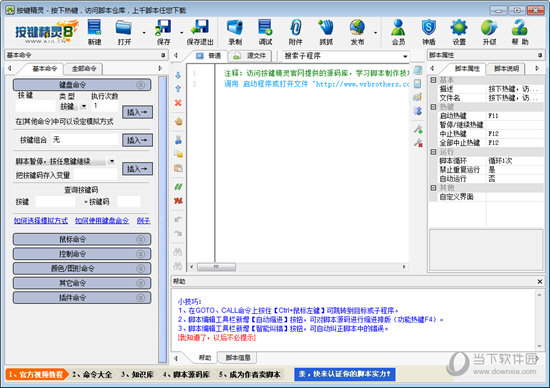Start recording with 录制 icon
The width and height of the screenshot is (550, 388).
coord(235,32)
